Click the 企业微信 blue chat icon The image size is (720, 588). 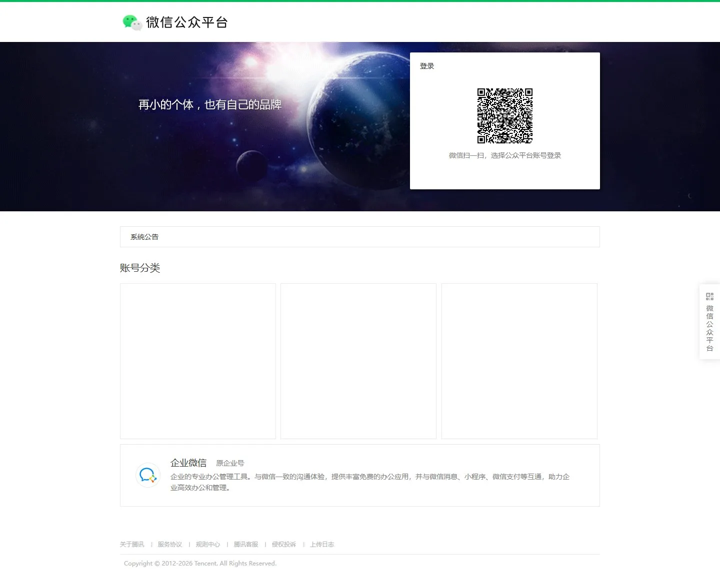pos(148,475)
